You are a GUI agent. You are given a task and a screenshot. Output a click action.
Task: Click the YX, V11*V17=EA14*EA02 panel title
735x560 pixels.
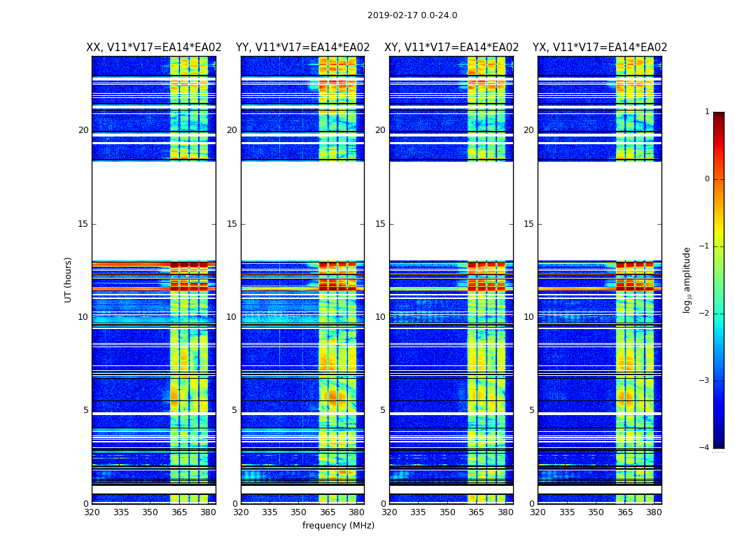coord(599,48)
